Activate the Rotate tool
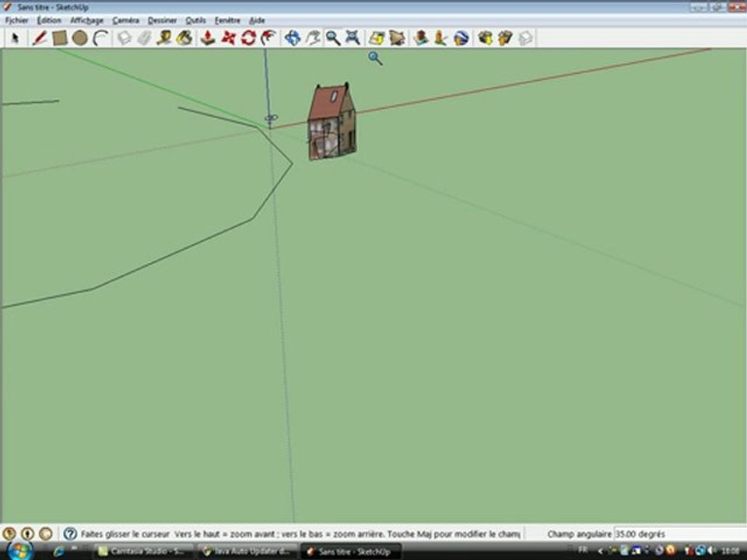The width and height of the screenshot is (747, 560). click(249, 37)
